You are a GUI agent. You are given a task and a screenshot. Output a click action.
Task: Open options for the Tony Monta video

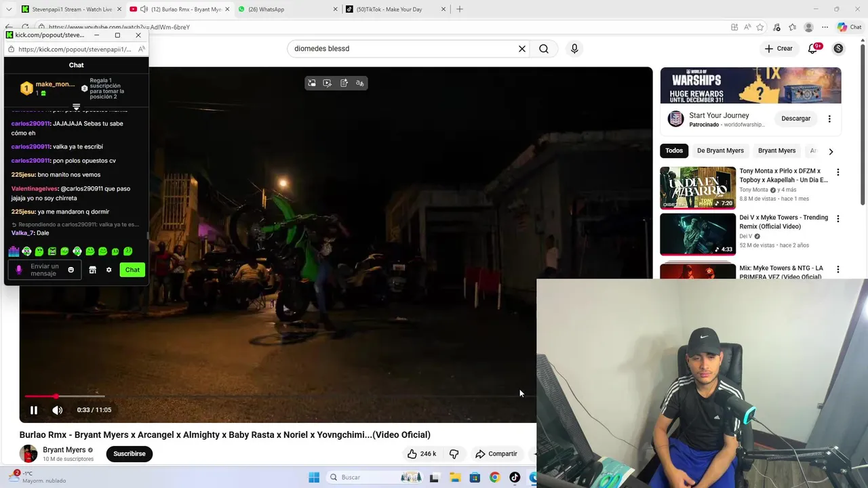837,172
